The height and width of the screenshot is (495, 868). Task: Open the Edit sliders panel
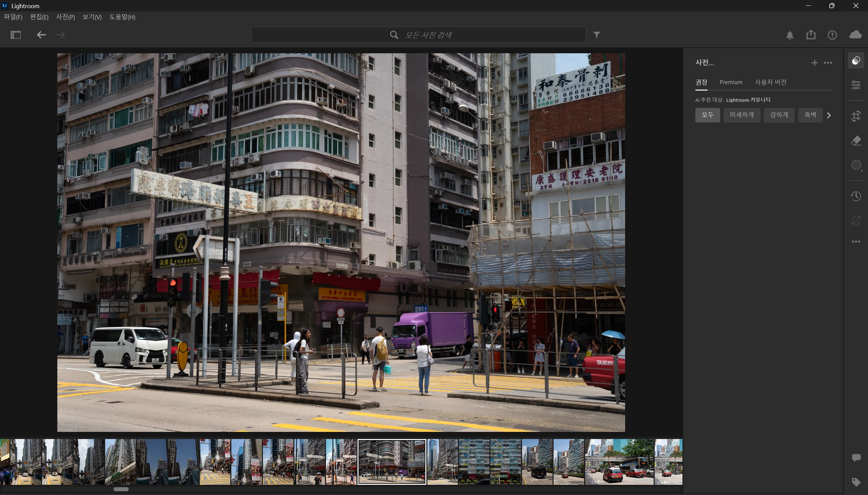(x=856, y=85)
